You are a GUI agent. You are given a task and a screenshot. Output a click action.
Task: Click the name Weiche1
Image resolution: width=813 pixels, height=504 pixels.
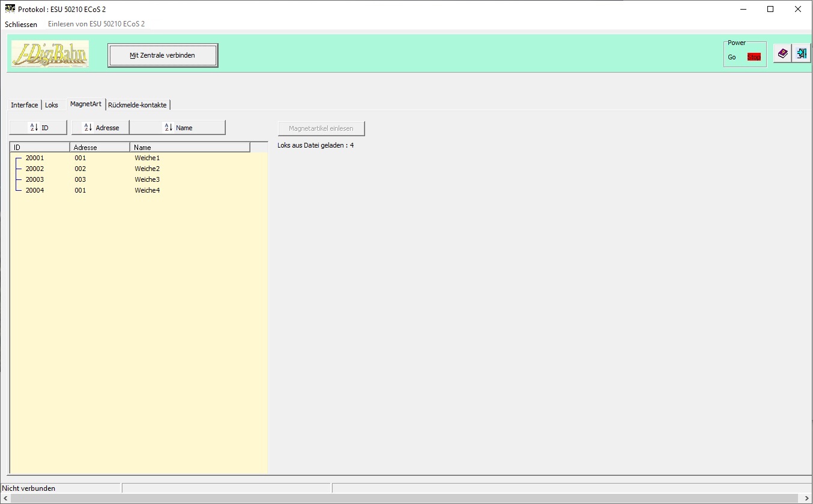tap(147, 158)
